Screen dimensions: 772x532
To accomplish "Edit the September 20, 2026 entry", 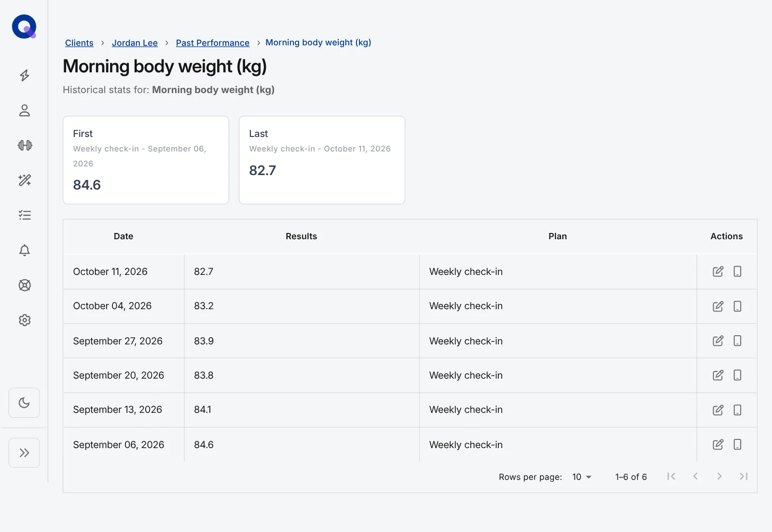I will click(718, 375).
